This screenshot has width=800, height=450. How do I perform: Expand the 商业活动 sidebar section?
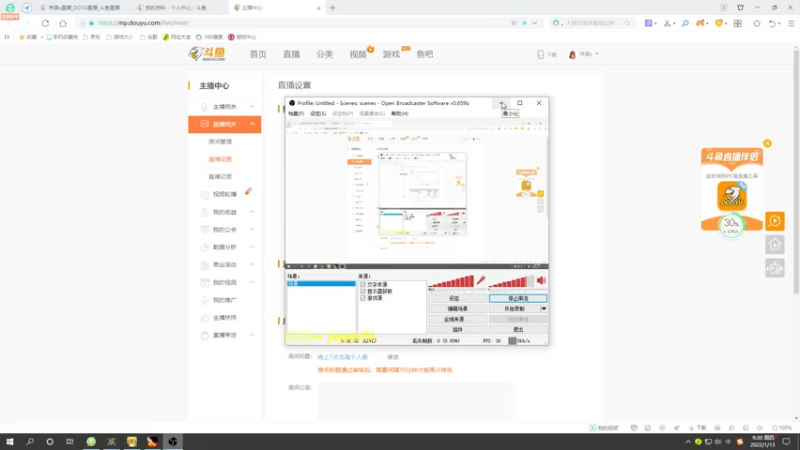coord(252,265)
